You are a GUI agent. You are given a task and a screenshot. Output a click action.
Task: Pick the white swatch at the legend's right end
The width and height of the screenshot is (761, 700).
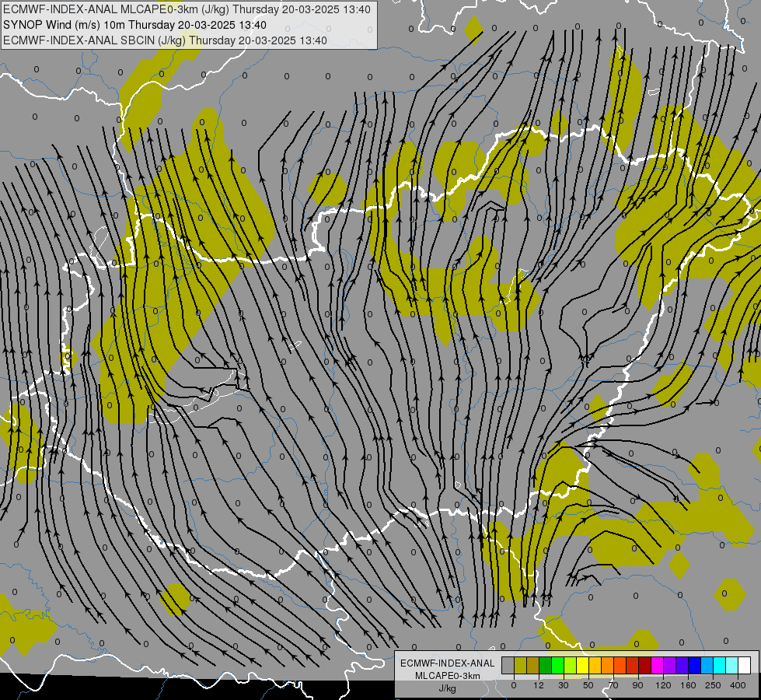tap(745, 665)
